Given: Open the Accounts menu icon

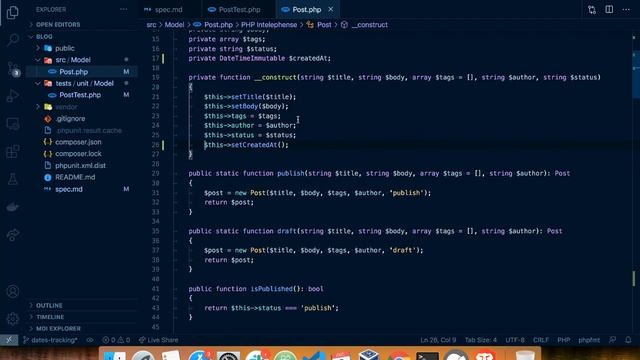Looking at the screenshot, I should click(13, 291).
